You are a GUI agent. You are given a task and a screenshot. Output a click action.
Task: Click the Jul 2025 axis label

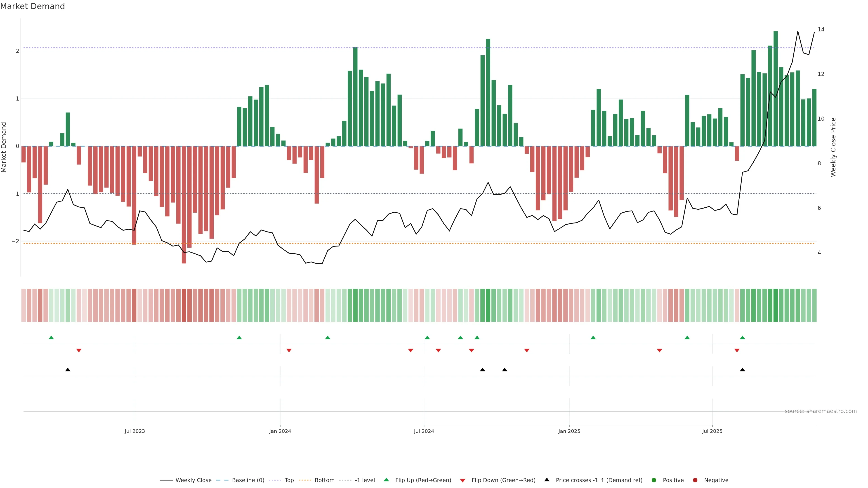click(712, 431)
